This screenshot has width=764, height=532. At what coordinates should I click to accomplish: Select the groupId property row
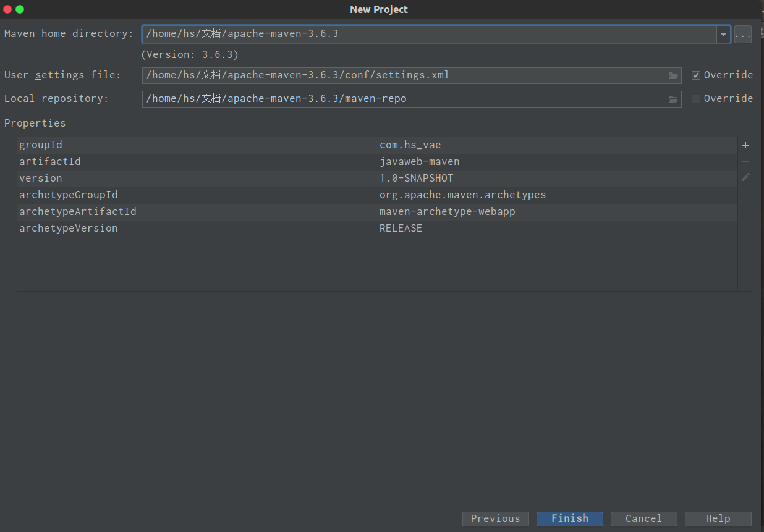(377, 145)
